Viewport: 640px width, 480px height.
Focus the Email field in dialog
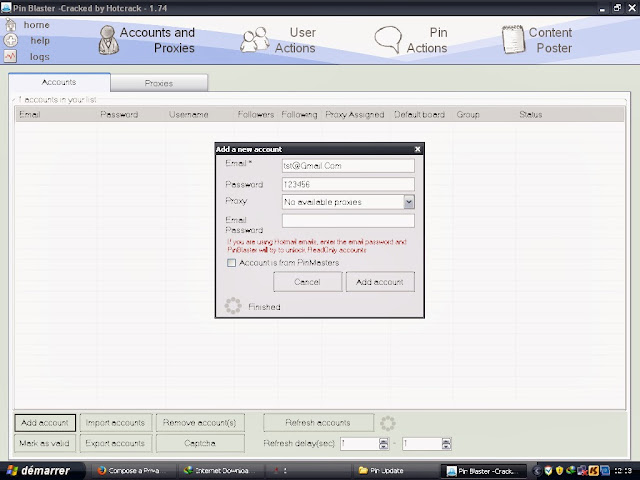pyautogui.click(x=348, y=166)
